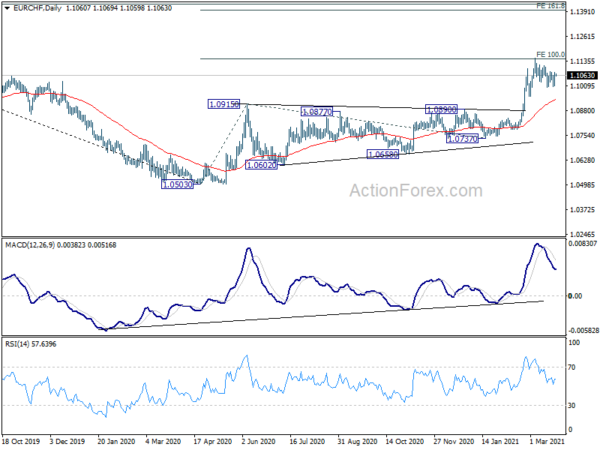Click the current price tag 1.10630

[582, 75]
